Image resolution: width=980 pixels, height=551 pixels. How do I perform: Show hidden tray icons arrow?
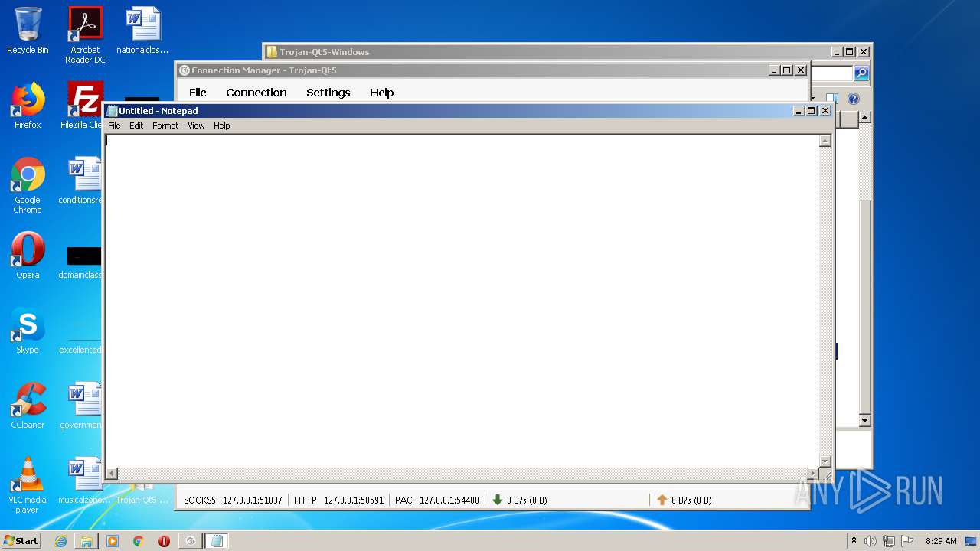coord(854,540)
